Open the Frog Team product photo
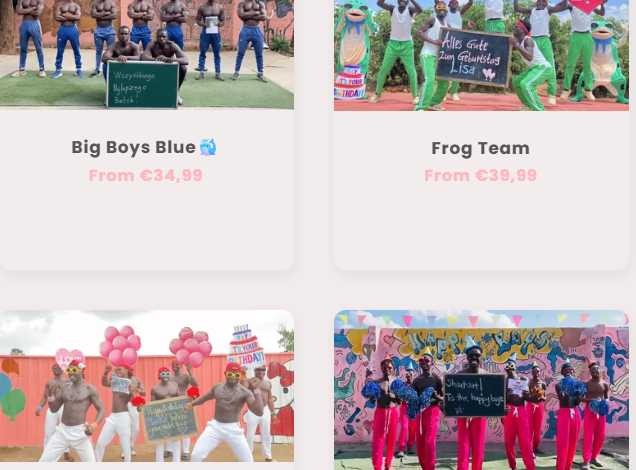Image resolution: width=636 pixels, height=470 pixels. pyautogui.click(x=481, y=55)
